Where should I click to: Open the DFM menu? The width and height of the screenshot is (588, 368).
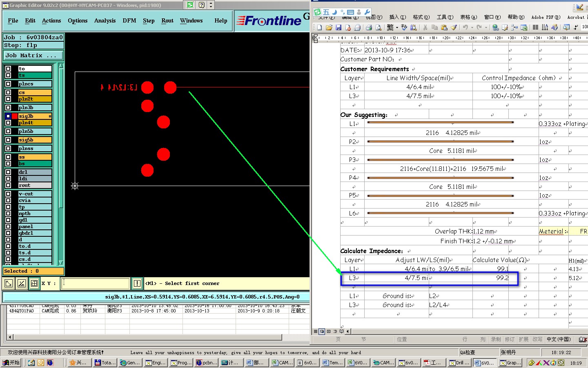point(129,20)
